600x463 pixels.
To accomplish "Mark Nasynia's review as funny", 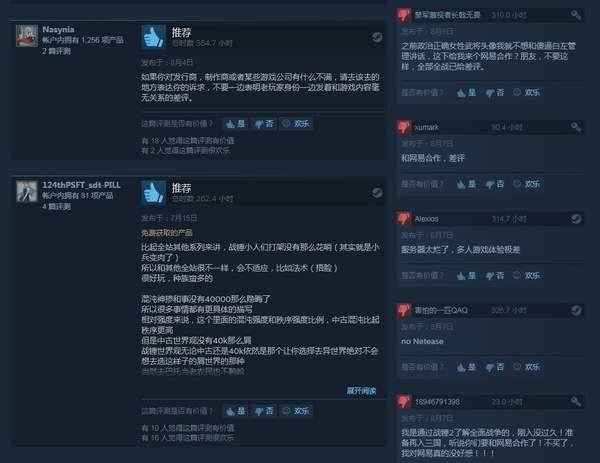I will [296, 124].
